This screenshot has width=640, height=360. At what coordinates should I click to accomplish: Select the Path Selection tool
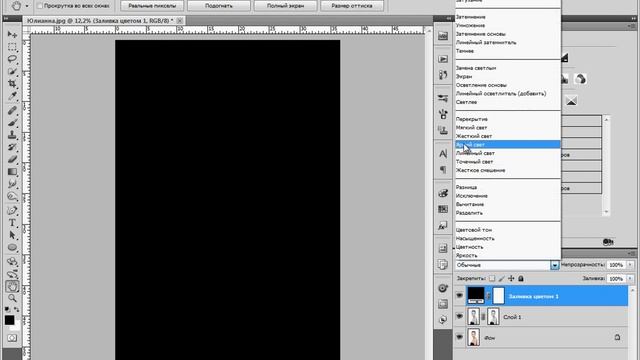coord(12,235)
